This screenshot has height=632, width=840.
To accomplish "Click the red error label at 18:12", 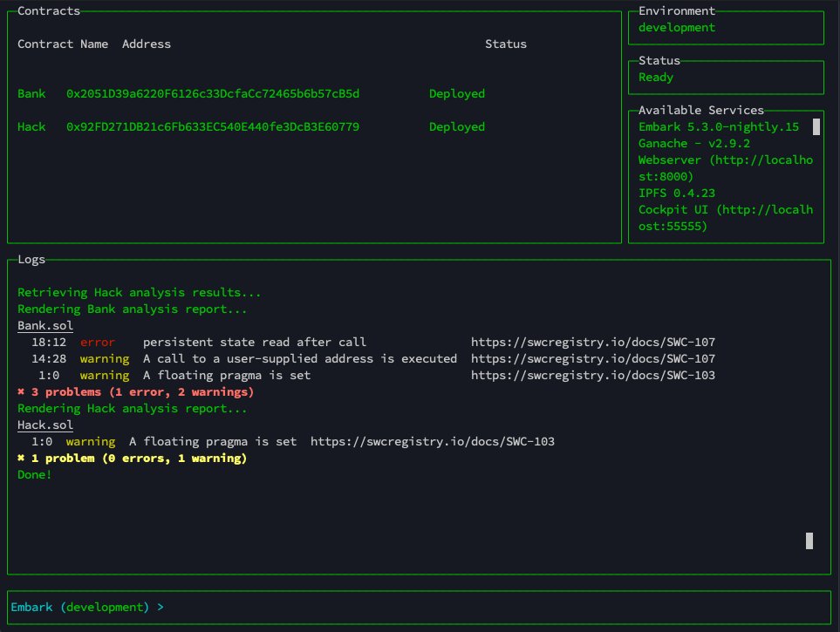I will coord(98,342).
